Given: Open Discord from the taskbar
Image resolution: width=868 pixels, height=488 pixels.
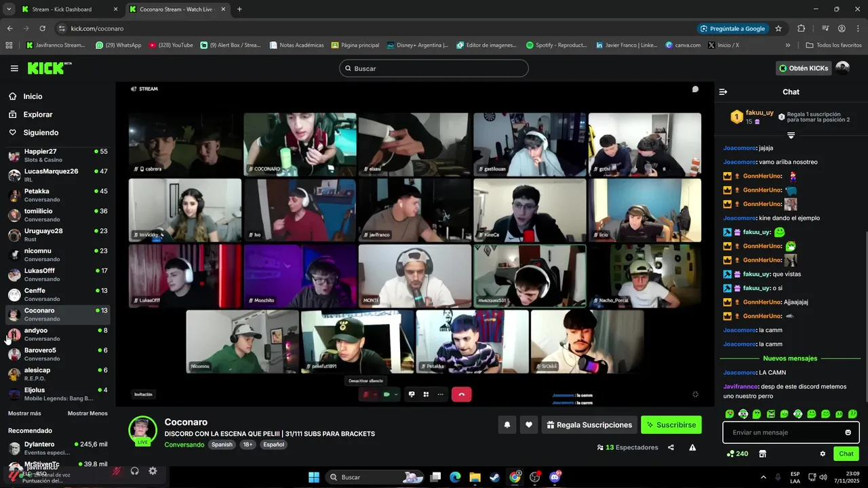Looking at the screenshot, I should click(x=555, y=477).
